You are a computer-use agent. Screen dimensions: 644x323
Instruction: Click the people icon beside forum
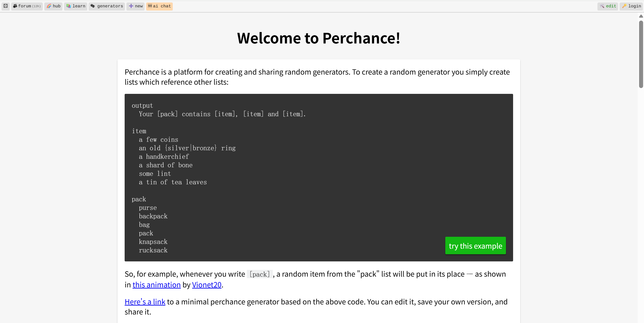(15, 6)
